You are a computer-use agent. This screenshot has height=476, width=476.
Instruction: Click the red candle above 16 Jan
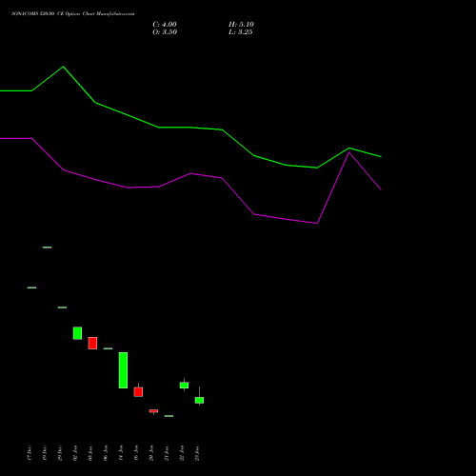click(x=138, y=392)
